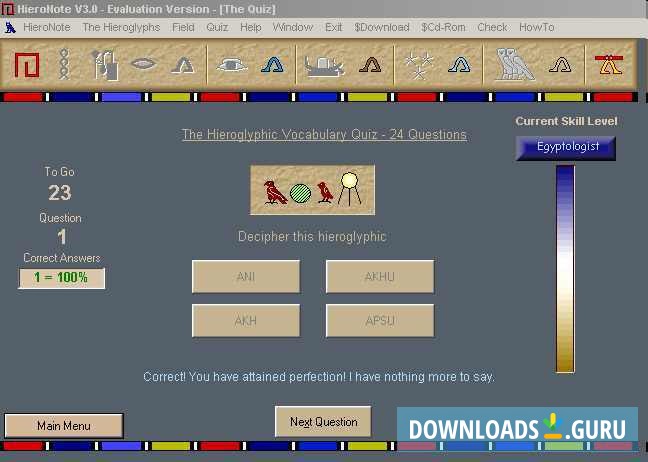Open the $Cd-Rom menu
Screen dimensions: 648x462
443,27
